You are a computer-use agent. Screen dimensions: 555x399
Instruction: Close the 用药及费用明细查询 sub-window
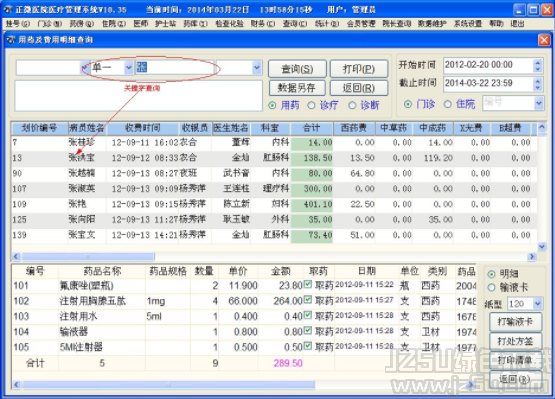click(x=544, y=40)
